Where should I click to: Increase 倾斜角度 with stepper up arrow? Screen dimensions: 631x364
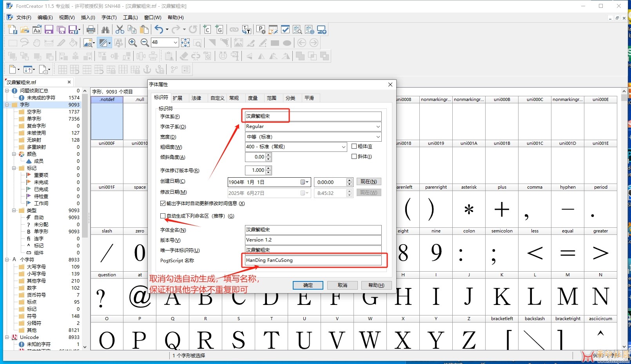(x=268, y=155)
